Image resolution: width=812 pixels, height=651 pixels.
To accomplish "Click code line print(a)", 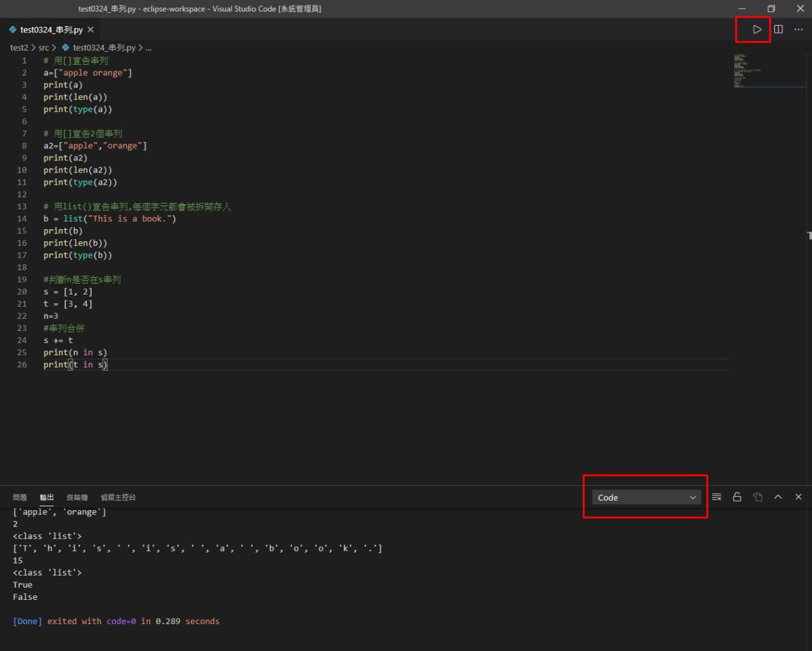I will click(x=63, y=85).
